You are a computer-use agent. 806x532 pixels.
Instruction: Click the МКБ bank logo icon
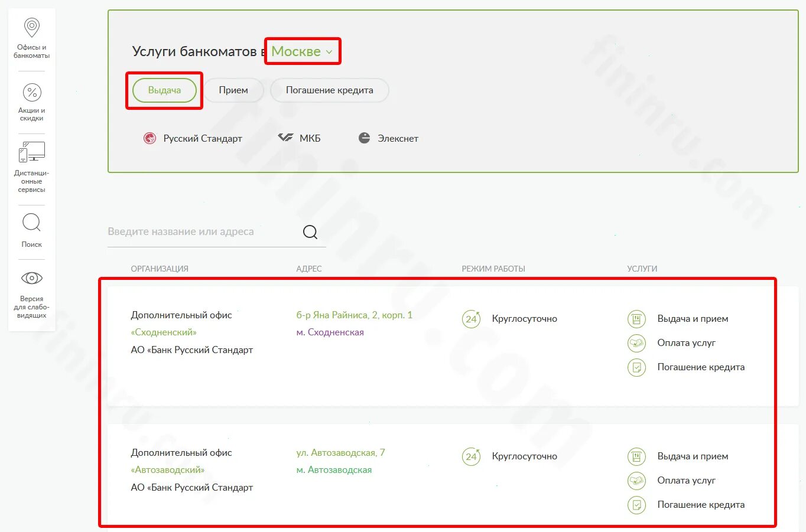[x=285, y=138]
